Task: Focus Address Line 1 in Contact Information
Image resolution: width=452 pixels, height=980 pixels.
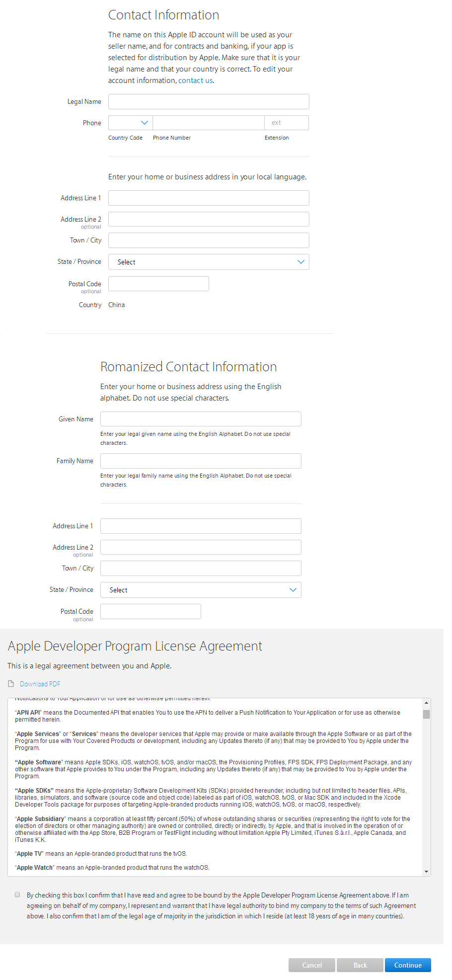Action: [209, 198]
